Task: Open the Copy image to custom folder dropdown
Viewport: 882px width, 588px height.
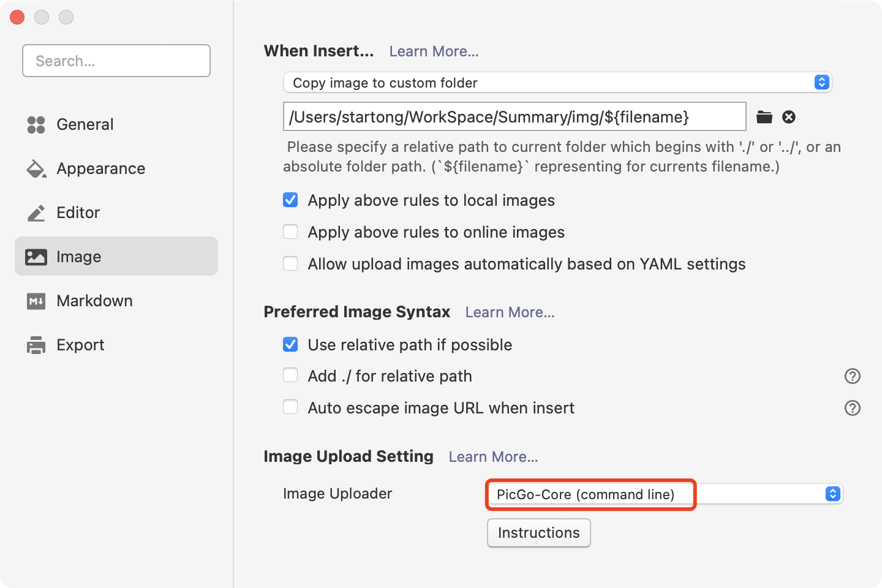Action: pyautogui.click(x=557, y=82)
